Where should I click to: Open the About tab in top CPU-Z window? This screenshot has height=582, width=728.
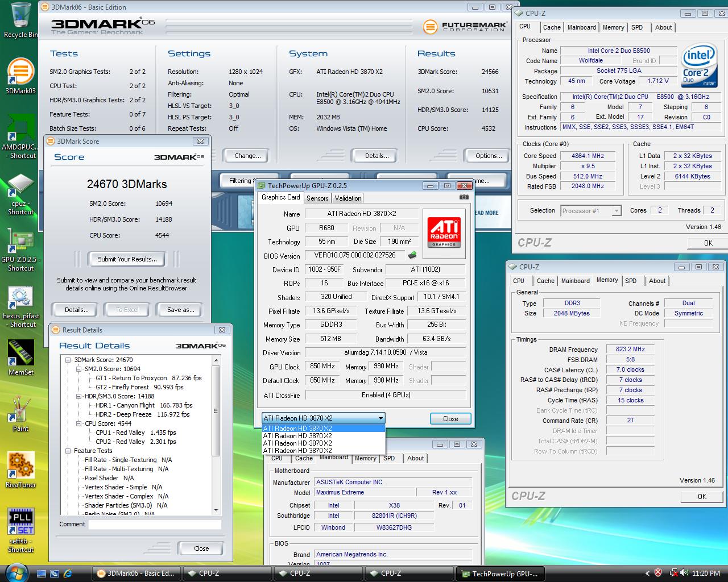tap(663, 27)
